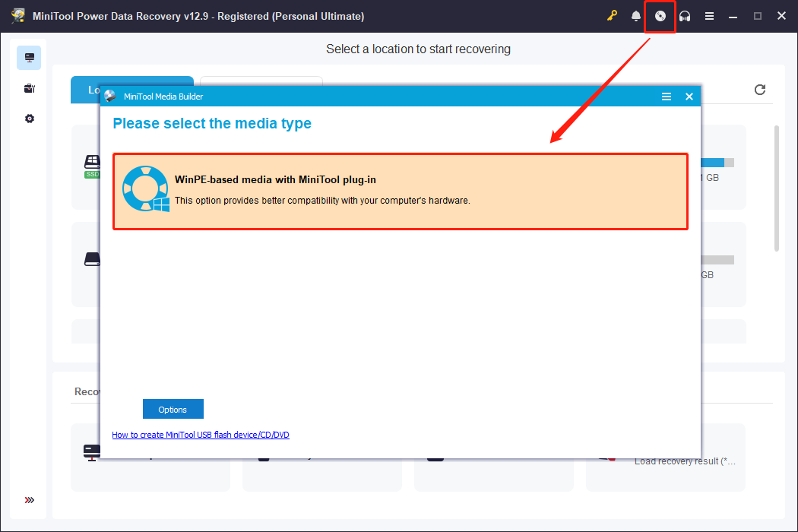Viewport: 798px width, 532px height.
Task: Open the settings gear sidebar icon
Action: pyautogui.click(x=30, y=119)
